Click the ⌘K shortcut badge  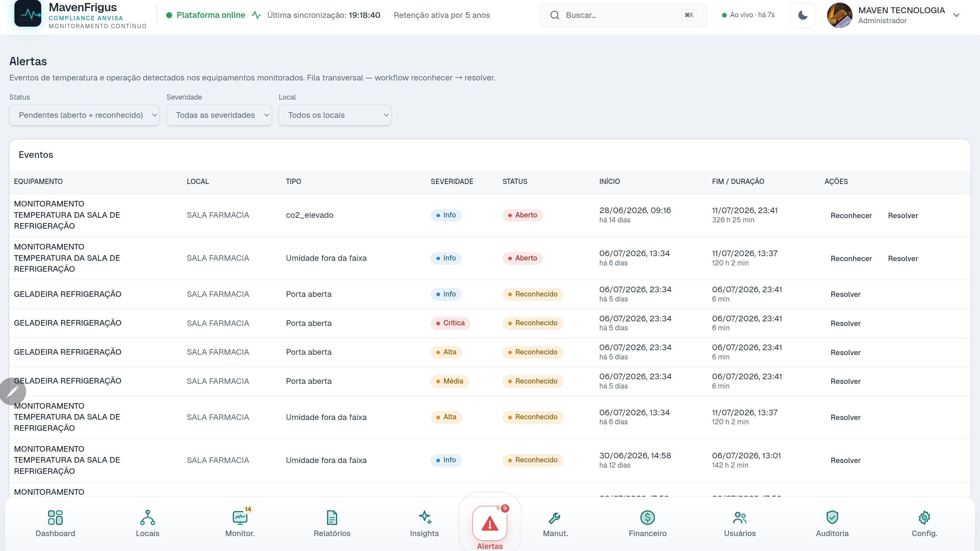[689, 15]
